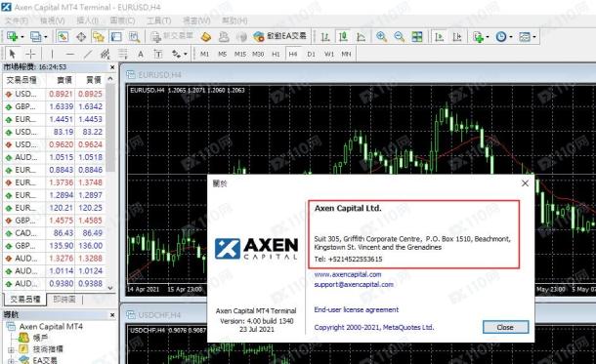596x364 pixels.
Task: Toggle the Terminal panel icon
Action: pos(116,37)
